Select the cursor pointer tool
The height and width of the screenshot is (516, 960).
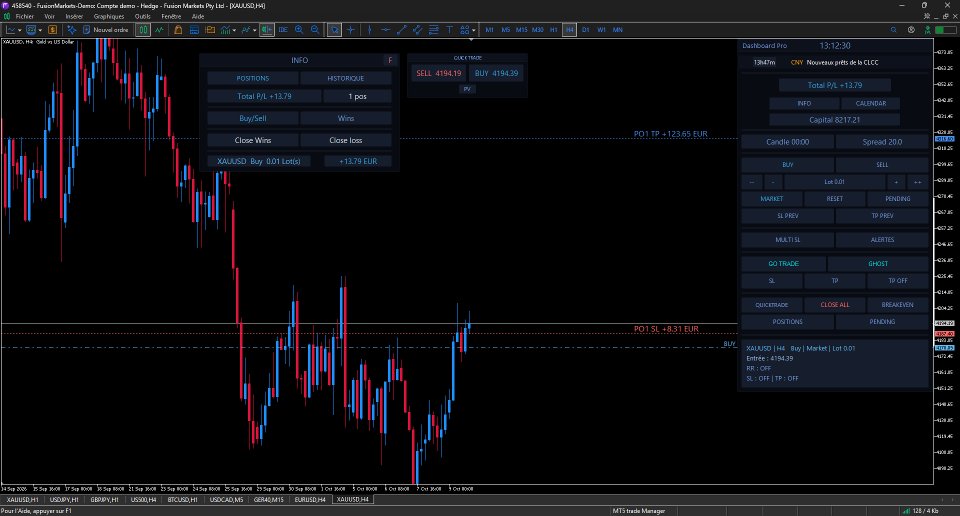(x=334, y=29)
